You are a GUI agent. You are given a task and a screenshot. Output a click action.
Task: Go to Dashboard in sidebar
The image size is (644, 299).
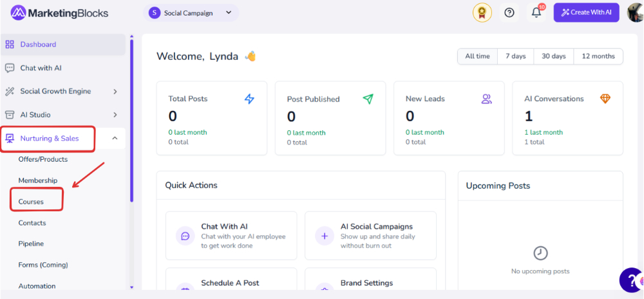(x=63, y=44)
